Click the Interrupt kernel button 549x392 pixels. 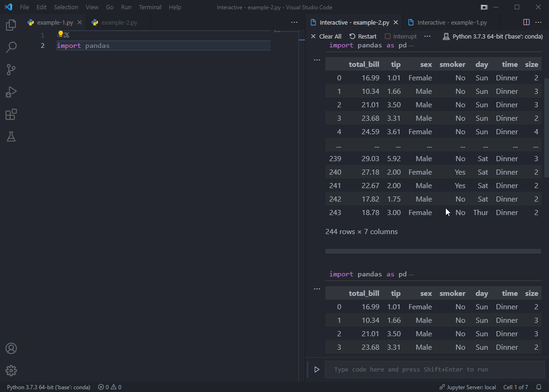(x=401, y=36)
